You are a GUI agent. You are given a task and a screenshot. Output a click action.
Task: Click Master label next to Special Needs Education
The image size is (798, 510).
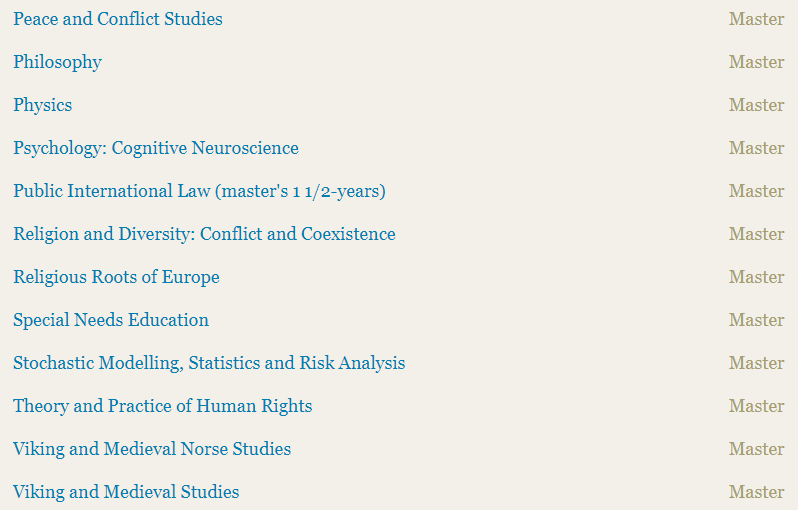pyautogui.click(x=756, y=320)
